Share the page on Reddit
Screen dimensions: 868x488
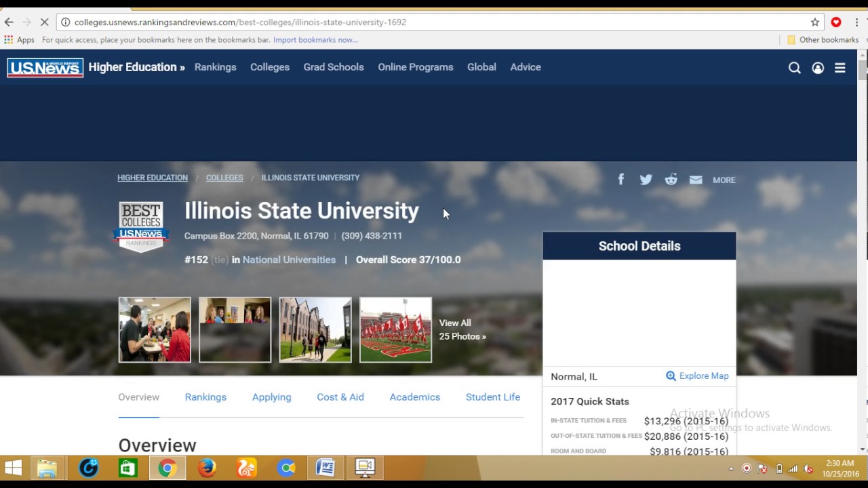point(671,179)
